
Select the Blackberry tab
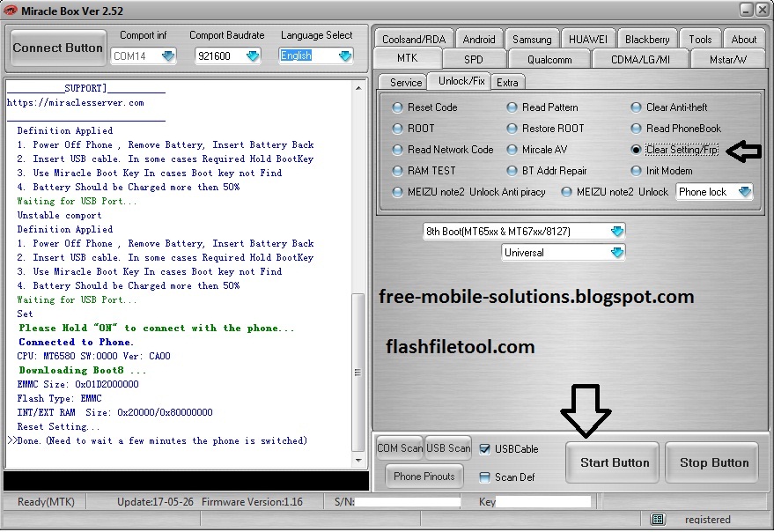point(647,39)
